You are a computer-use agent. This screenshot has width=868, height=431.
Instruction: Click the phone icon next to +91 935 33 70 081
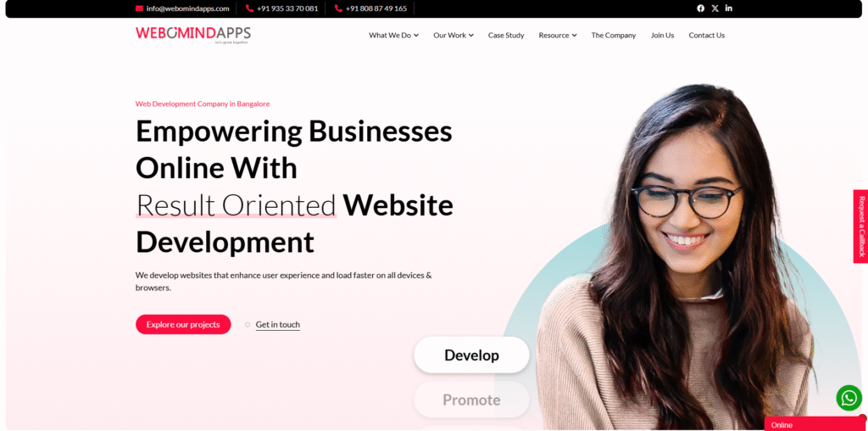click(250, 8)
